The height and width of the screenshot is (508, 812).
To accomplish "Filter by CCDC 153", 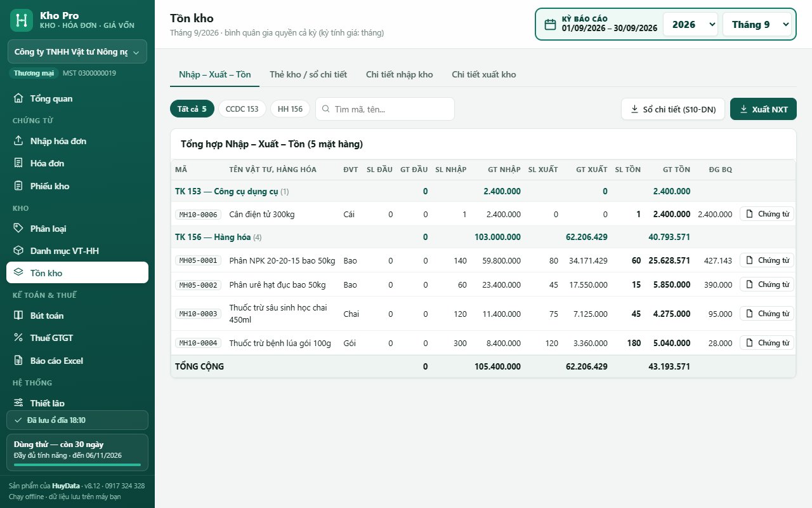I will pos(242,109).
